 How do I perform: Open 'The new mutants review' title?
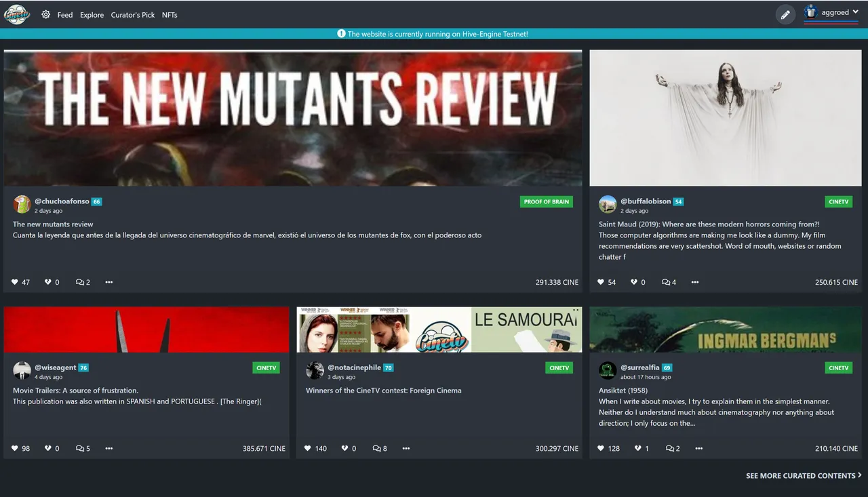click(53, 224)
